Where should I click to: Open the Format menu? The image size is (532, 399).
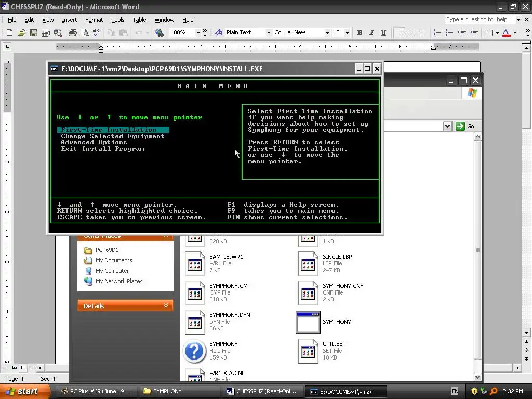tap(94, 20)
